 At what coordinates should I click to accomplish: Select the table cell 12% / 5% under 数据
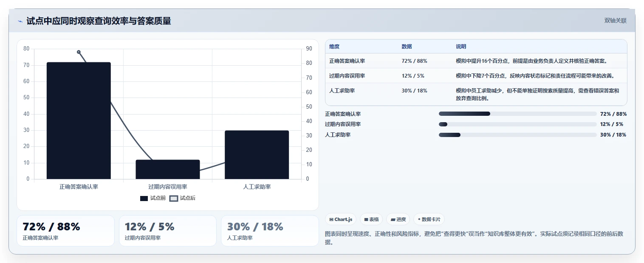pos(413,76)
